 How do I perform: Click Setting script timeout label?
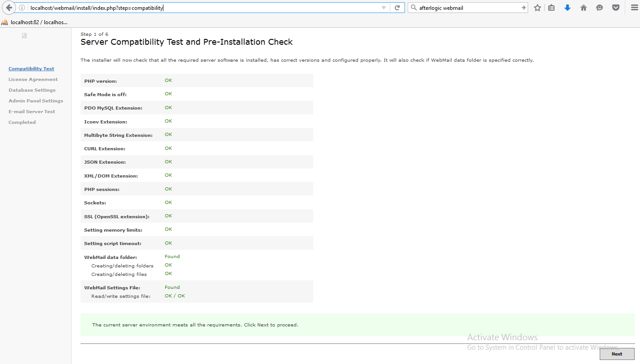click(x=113, y=243)
